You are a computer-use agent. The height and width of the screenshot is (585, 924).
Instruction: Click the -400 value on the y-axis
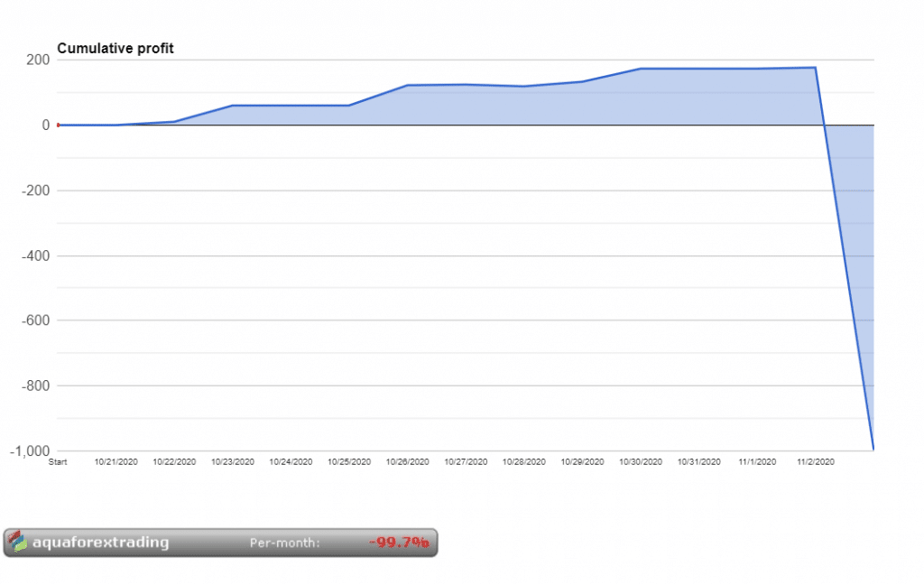34,255
